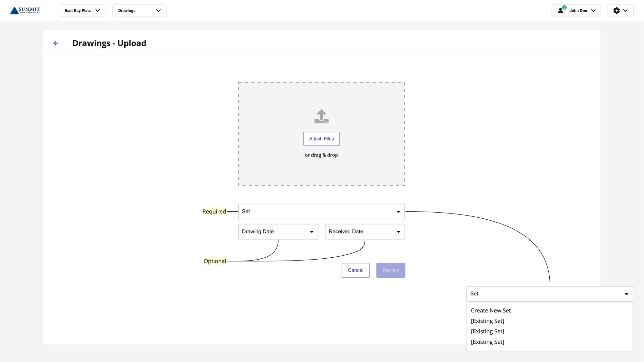644x362 pixels.
Task: Click caret arrow in main Set field
Action: point(398,212)
